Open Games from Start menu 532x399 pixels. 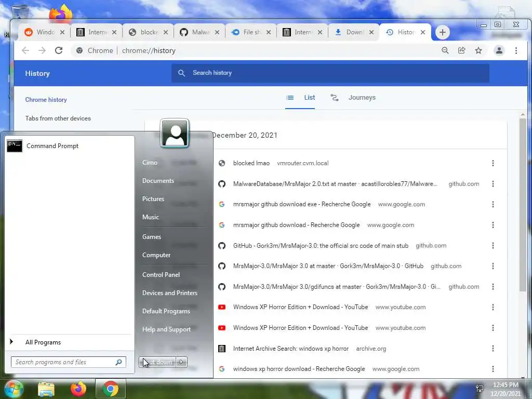152,237
